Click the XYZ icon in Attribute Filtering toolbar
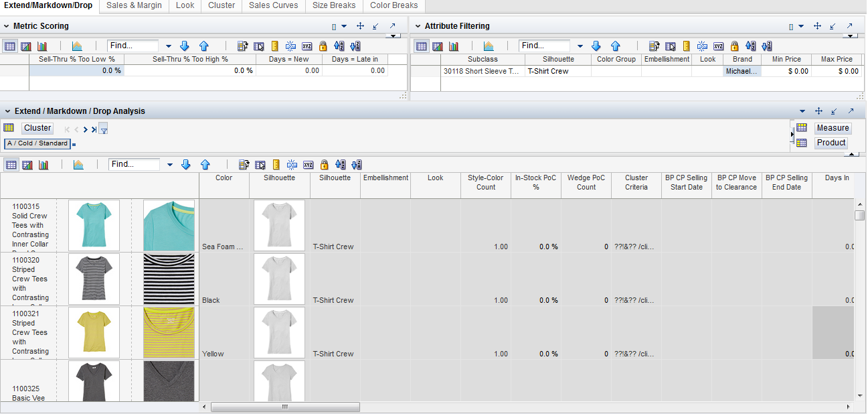Screen dimensions: 868x414 tap(718, 46)
